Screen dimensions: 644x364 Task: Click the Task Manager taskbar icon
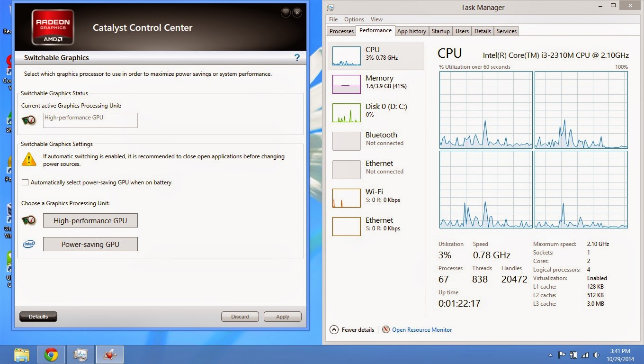(x=80, y=355)
